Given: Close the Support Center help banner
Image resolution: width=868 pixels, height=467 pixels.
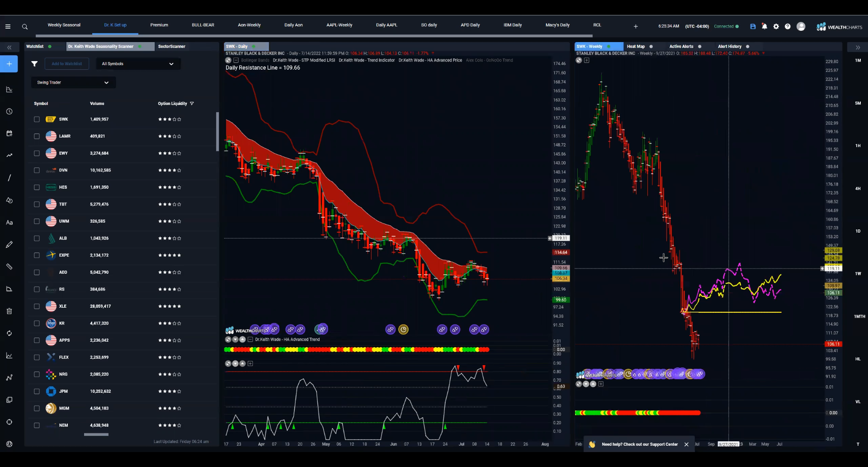Looking at the screenshot, I should 686,444.
